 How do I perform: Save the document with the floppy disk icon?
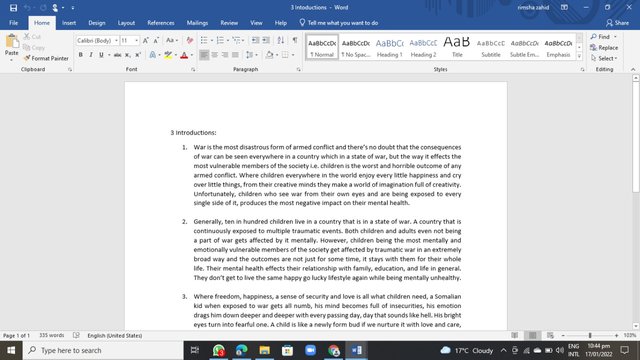point(13,8)
